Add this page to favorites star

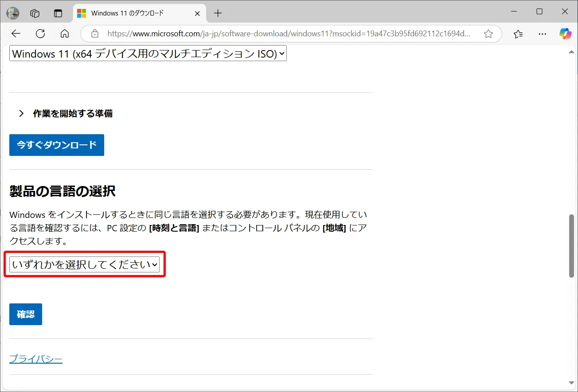(x=488, y=34)
